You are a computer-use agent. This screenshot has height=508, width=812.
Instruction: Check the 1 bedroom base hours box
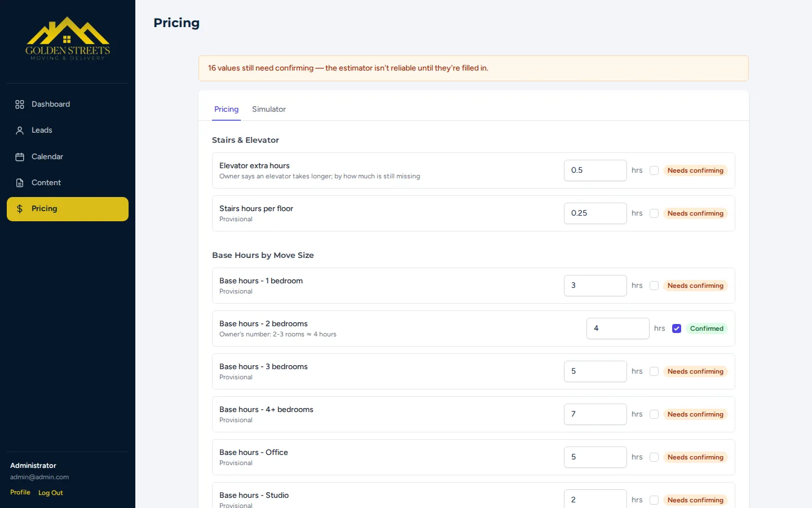tap(654, 286)
